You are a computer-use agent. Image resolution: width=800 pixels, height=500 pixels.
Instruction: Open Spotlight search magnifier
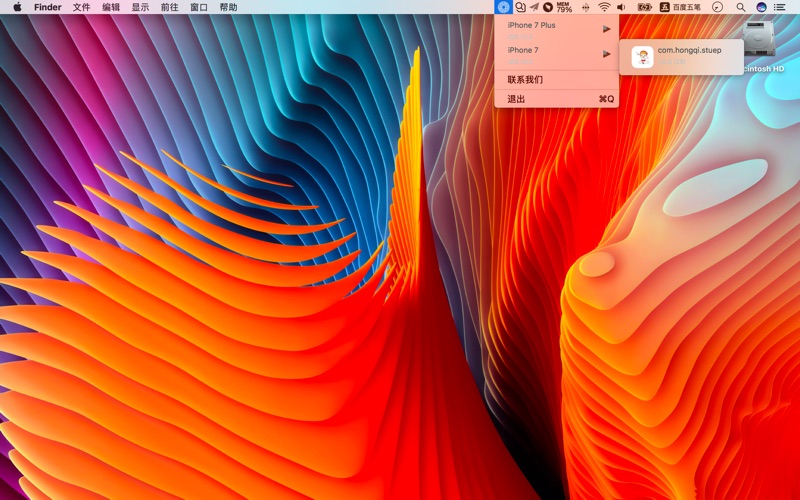pos(741,7)
